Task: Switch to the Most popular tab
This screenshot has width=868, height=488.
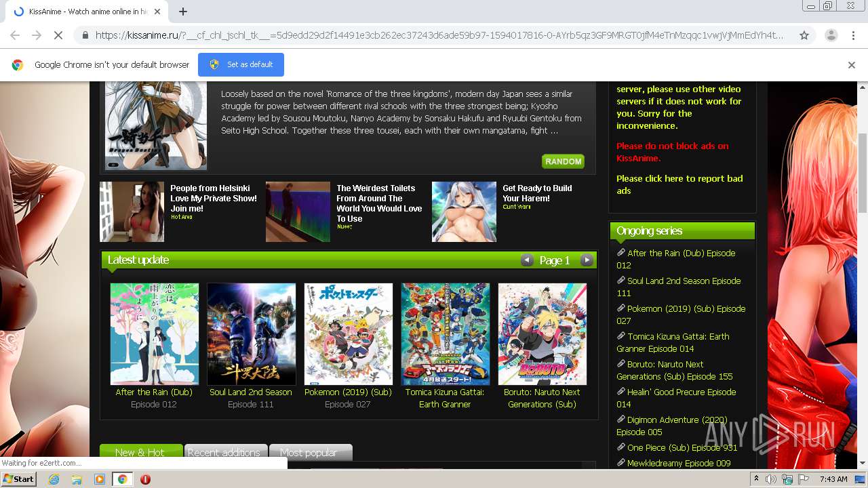Action: (309, 452)
